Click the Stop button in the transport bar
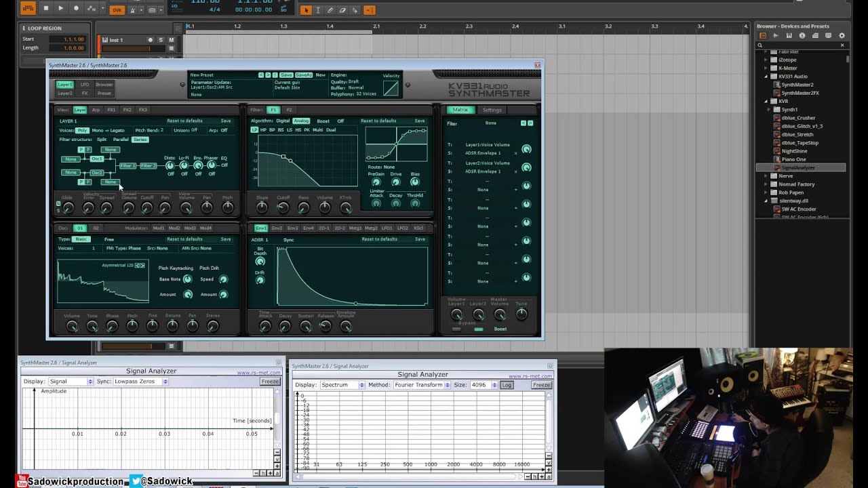Screen dimensions: 868x488 (45, 8)
